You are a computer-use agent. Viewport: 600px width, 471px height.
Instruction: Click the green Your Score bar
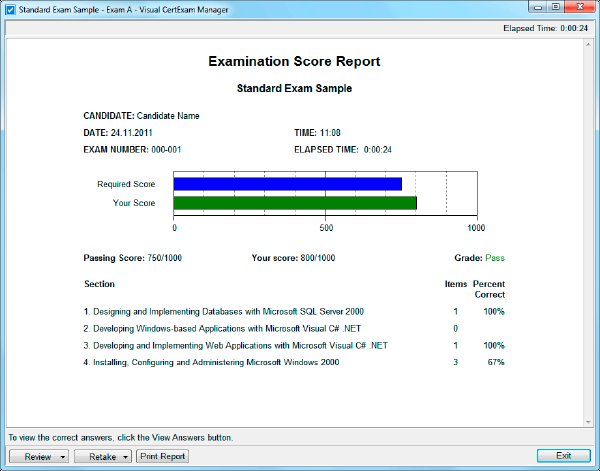[x=295, y=203]
